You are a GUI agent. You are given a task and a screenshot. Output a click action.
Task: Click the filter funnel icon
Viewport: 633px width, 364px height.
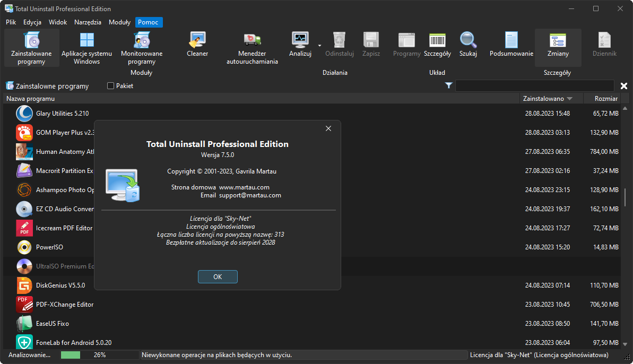click(448, 85)
